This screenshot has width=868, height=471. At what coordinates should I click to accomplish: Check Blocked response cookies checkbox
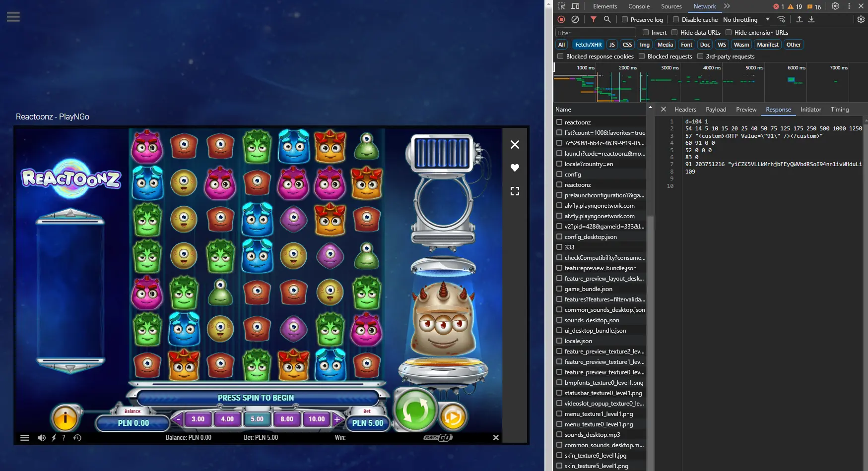560,57
